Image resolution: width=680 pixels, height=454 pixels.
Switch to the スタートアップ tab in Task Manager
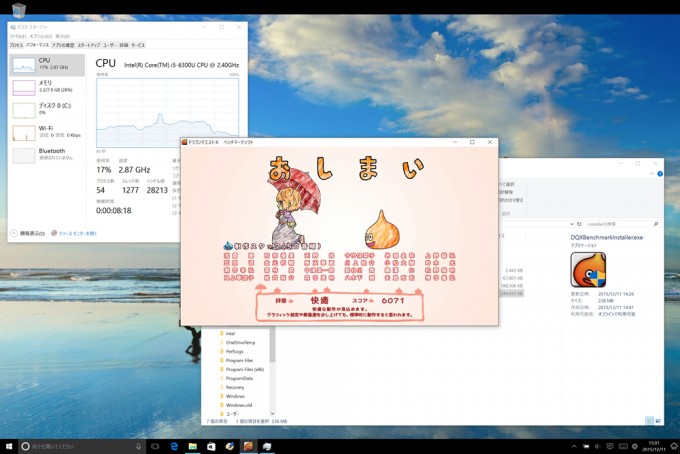pos(88,45)
